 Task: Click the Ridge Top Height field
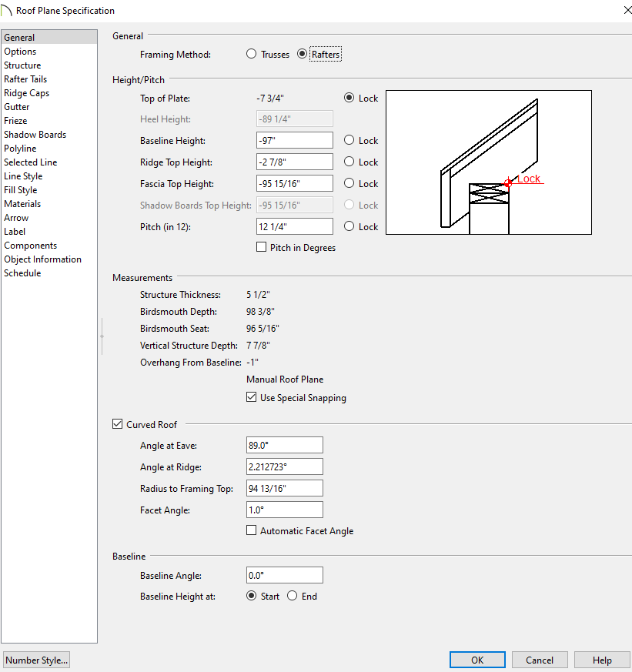click(x=294, y=162)
